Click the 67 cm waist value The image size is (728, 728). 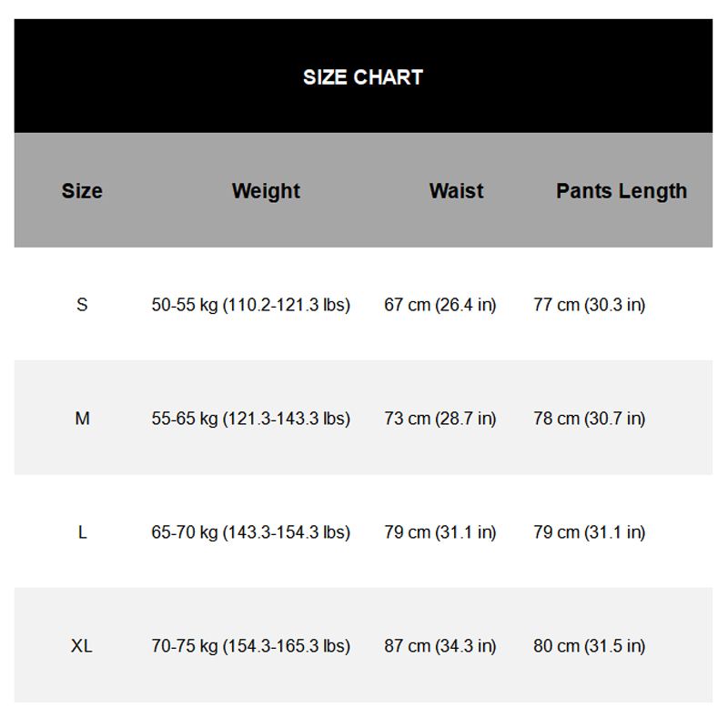pyautogui.click(x=440, y=305)
